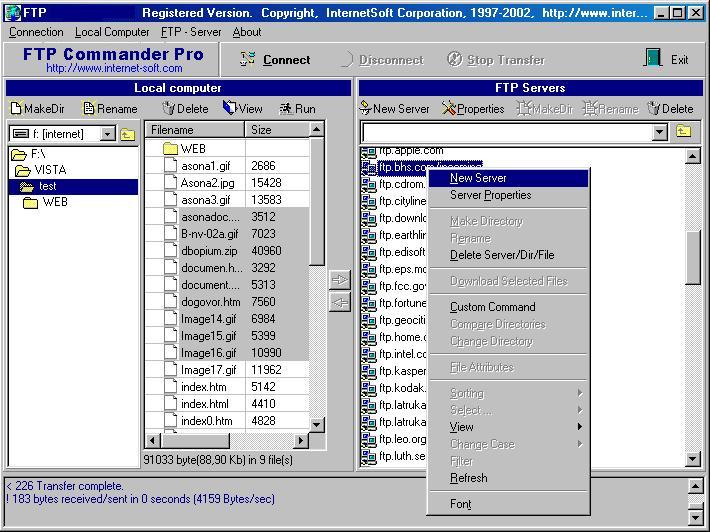Click MakeDir in the Local computer toolbar
Viewport: 710px width, 532px height.
click(x=37, y=108)
